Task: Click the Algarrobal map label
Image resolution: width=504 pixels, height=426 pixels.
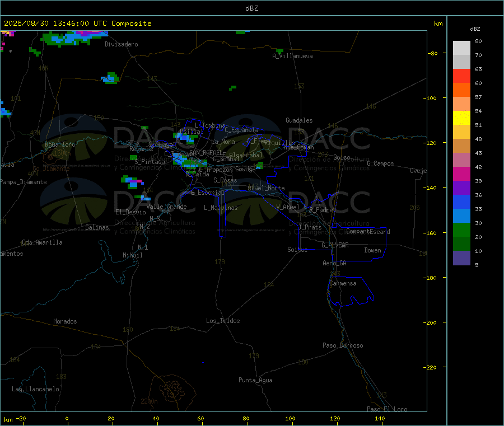Action: click(x=246, y=155)
